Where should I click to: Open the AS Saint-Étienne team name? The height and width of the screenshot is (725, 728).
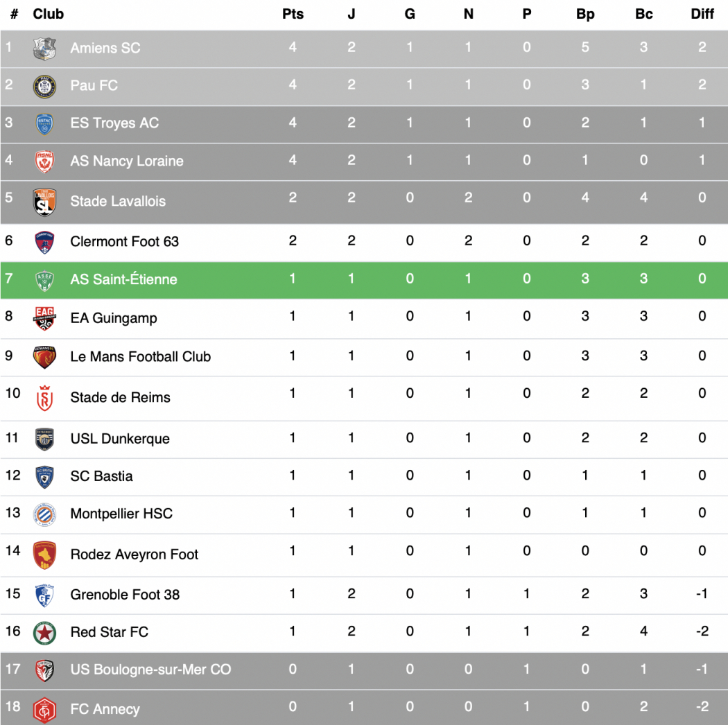click(x=123, y=279)
